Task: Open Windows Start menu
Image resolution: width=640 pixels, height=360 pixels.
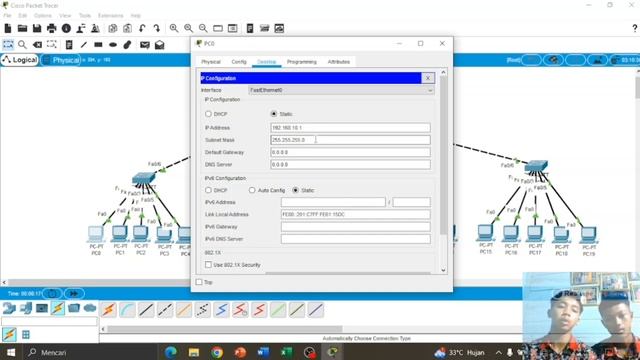Action: [11, 352]
